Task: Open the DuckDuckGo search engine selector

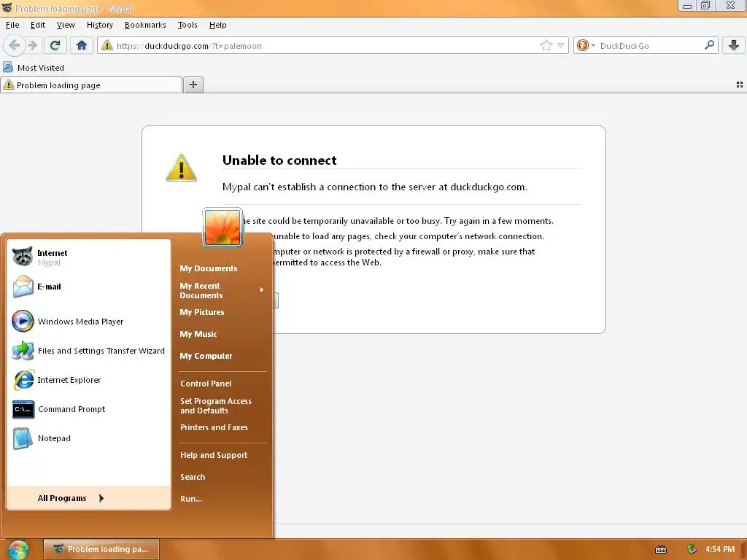Action: 586,45
